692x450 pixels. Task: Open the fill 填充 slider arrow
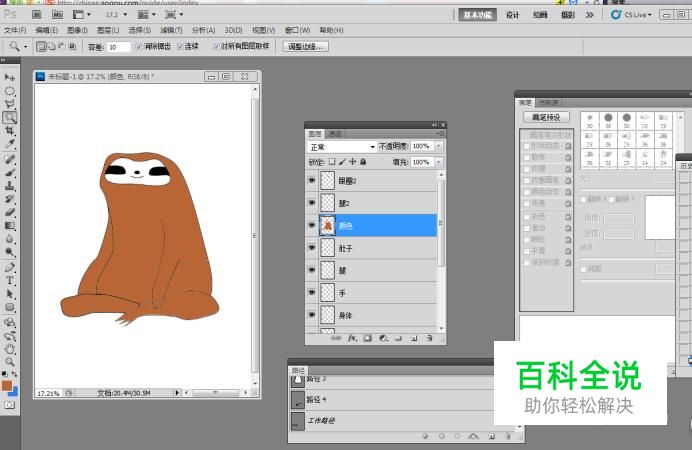tap(439, 162)
